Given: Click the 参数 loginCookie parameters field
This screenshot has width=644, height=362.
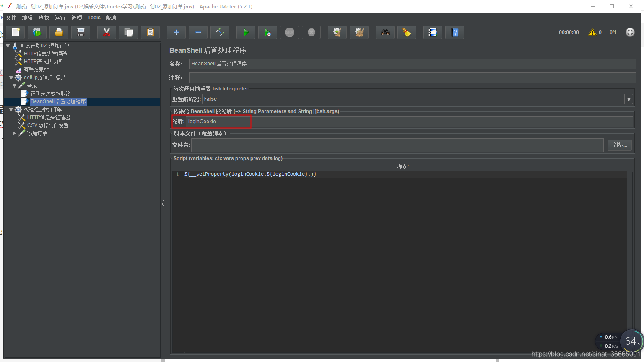Looking at the screenshot, I should [x=409, y=122].
